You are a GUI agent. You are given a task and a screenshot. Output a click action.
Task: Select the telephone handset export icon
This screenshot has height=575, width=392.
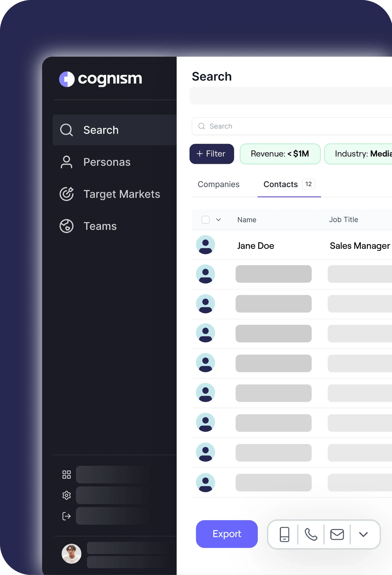(311, 534)
